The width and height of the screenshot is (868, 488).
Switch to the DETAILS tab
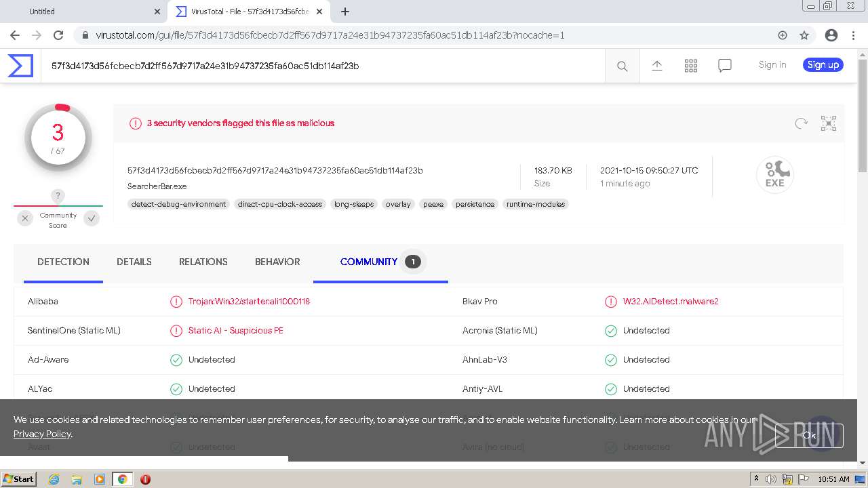point(134,262)
